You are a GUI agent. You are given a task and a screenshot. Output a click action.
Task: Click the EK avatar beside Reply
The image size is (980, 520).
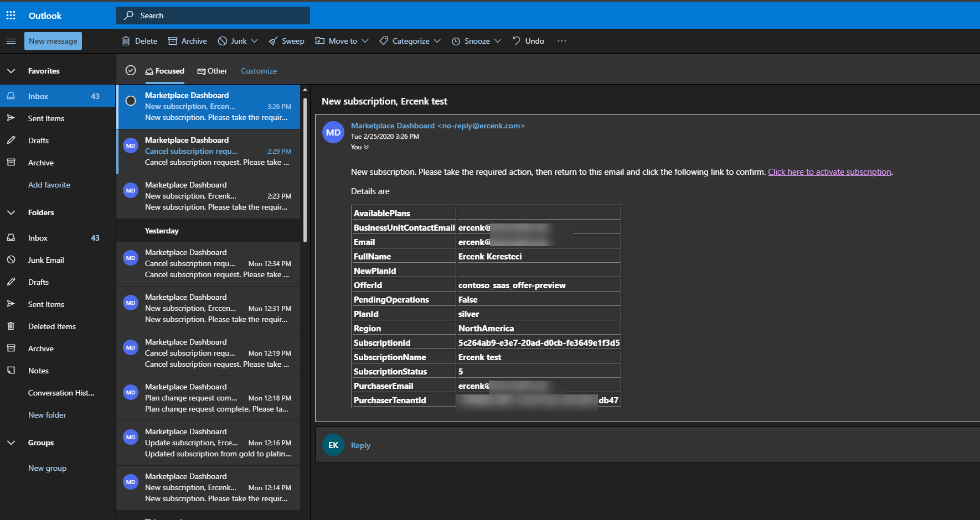tap(333, 445)
